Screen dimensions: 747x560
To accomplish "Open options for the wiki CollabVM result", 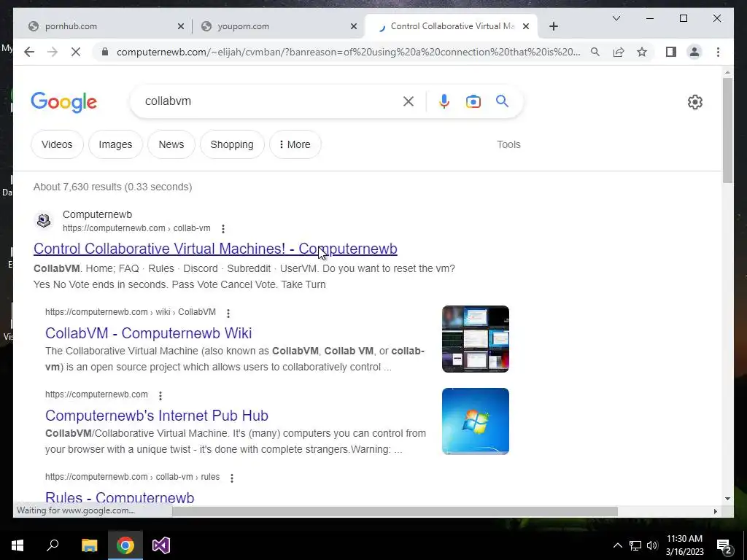I will 228,313.
